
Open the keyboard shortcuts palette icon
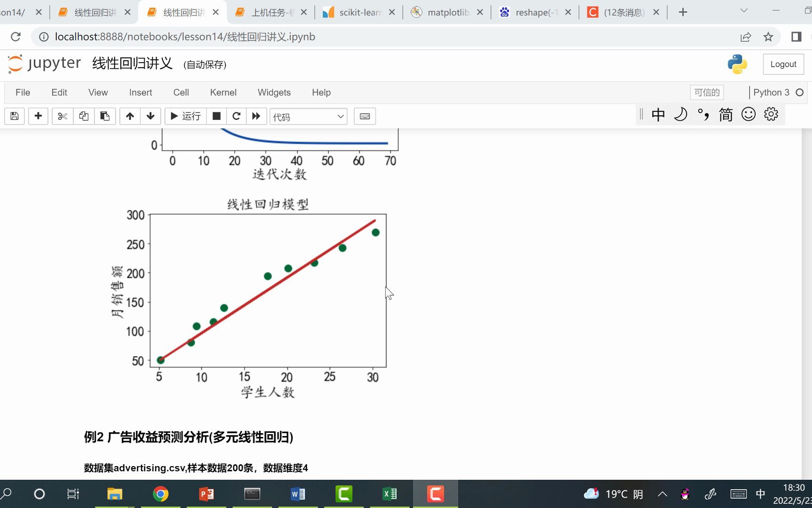click(x=365, y=116)
